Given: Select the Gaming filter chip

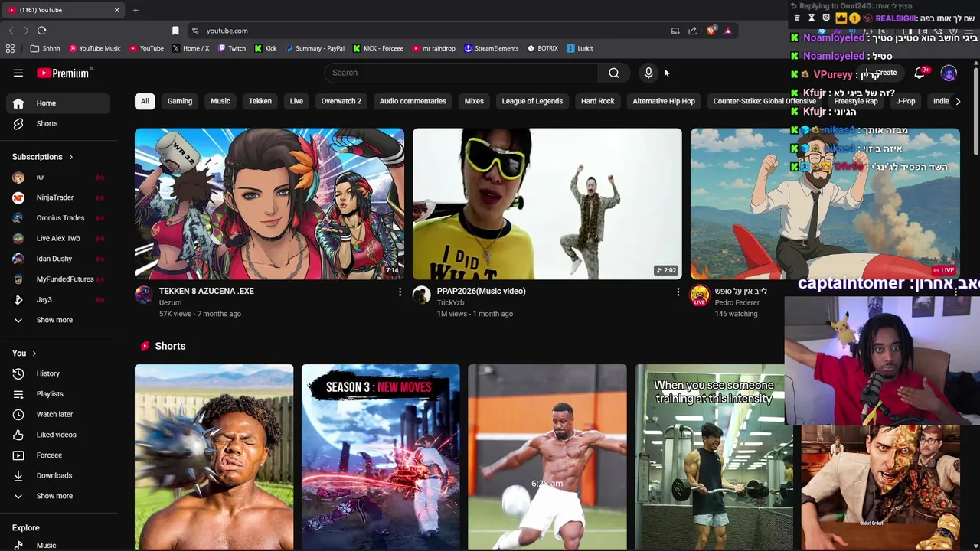Looking at the screenshot, I should pos(180,101).
